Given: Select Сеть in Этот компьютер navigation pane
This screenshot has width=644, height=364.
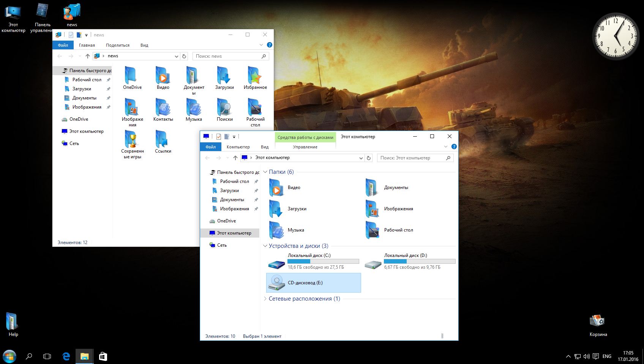Looking at the screenshot, I should pos(222,245).
